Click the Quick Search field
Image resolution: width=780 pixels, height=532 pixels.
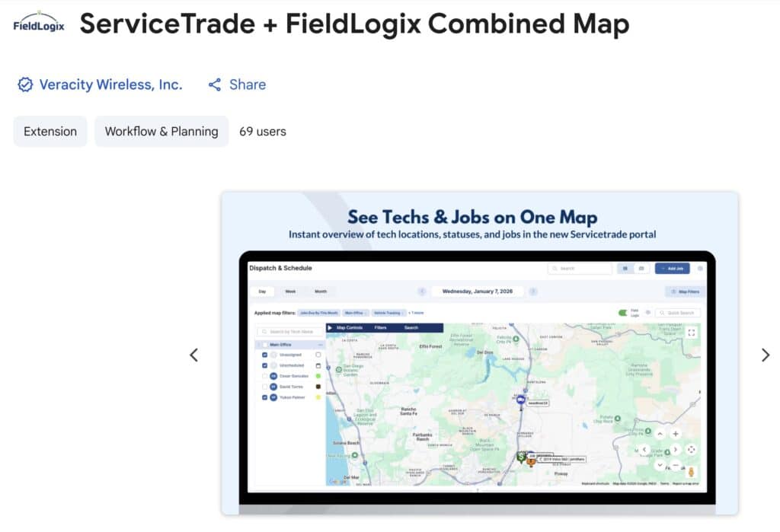click(x=677, y=313)
